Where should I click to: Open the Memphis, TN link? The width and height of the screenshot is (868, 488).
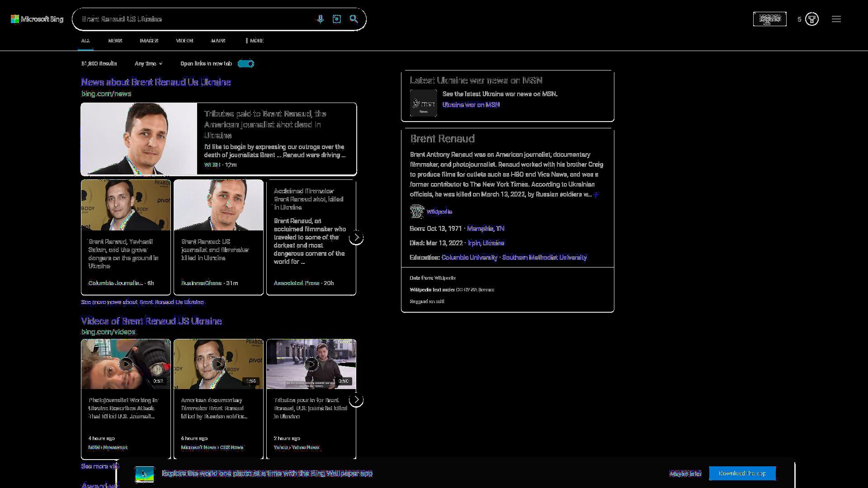[x=486, y=229]
